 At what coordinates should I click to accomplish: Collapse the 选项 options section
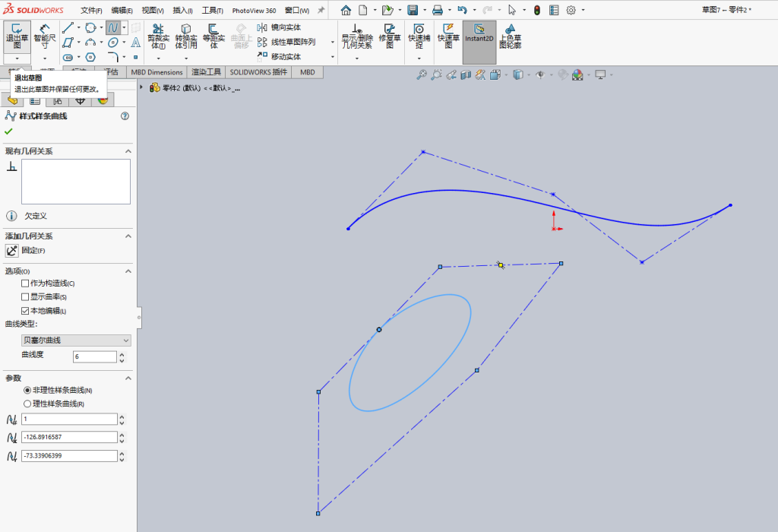[x=128, y=271]
